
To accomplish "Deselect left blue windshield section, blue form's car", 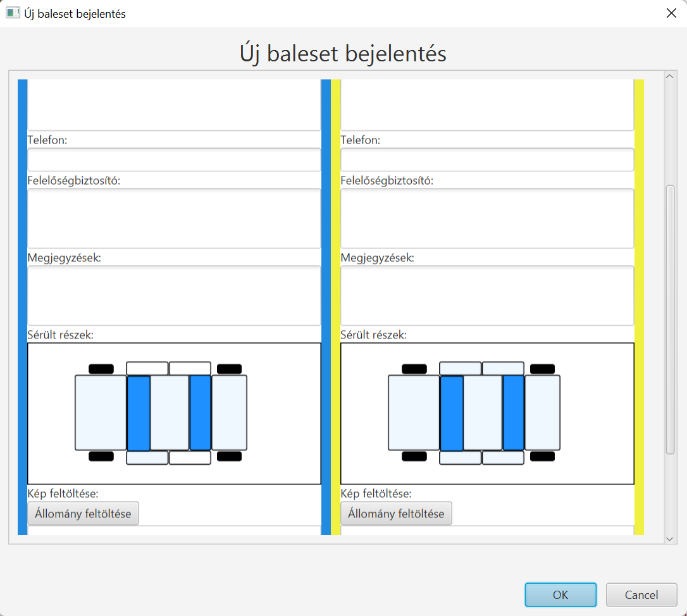I will tap(139, 413).
